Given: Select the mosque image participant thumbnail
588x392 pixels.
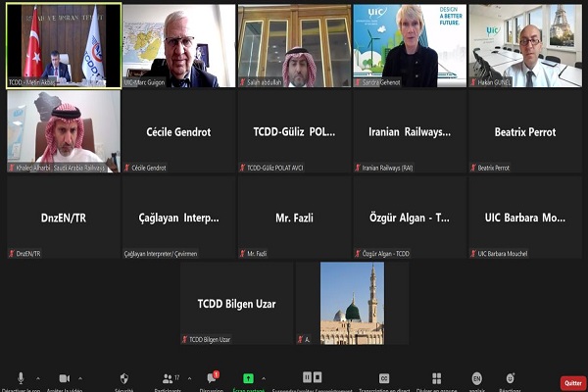Looking at the screenshot, I should (x=352, y=303).
